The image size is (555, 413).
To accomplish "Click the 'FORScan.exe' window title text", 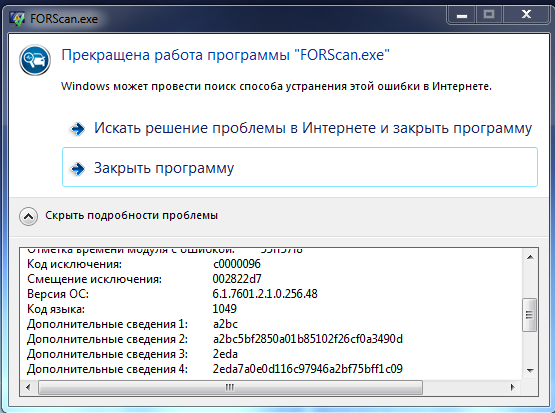I will pyautogui.click(x=64, y=19).
